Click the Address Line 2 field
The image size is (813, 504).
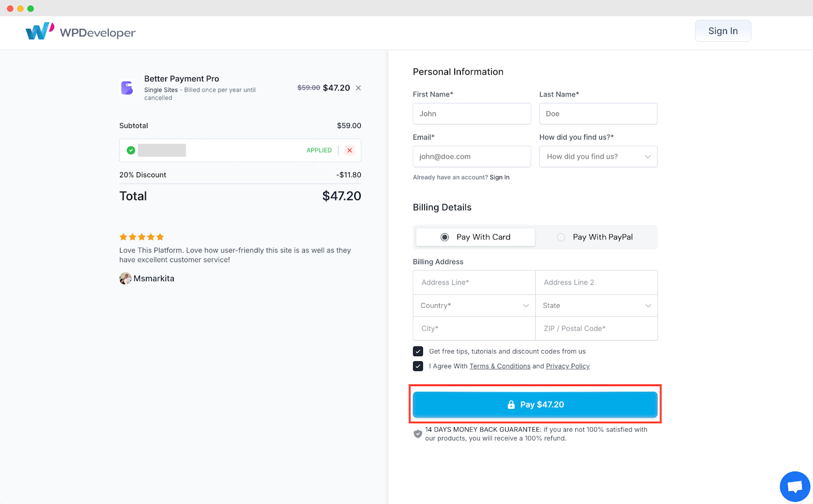point(597,282)
